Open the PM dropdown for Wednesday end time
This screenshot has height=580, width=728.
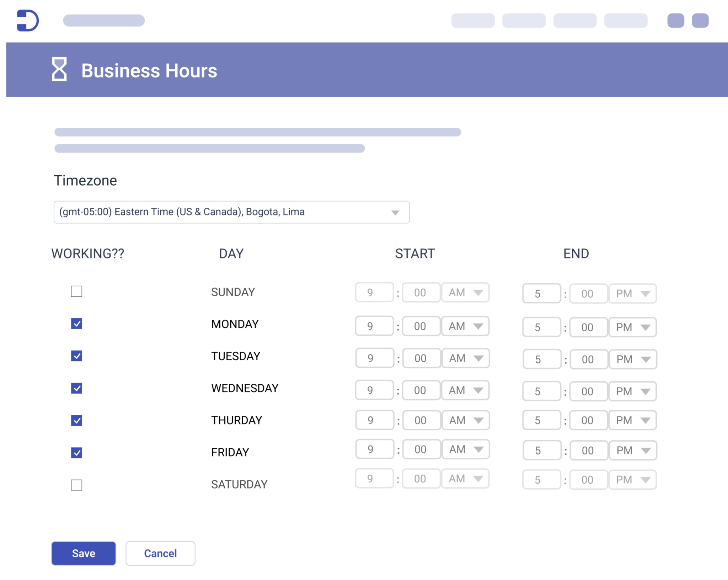tap(632, 391)
